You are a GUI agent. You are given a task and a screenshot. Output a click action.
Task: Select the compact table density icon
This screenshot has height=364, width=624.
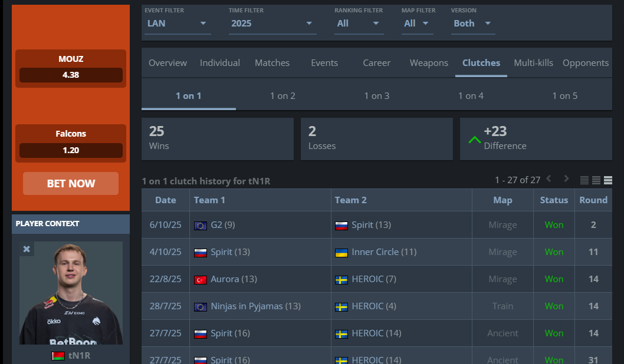(584, 180)
